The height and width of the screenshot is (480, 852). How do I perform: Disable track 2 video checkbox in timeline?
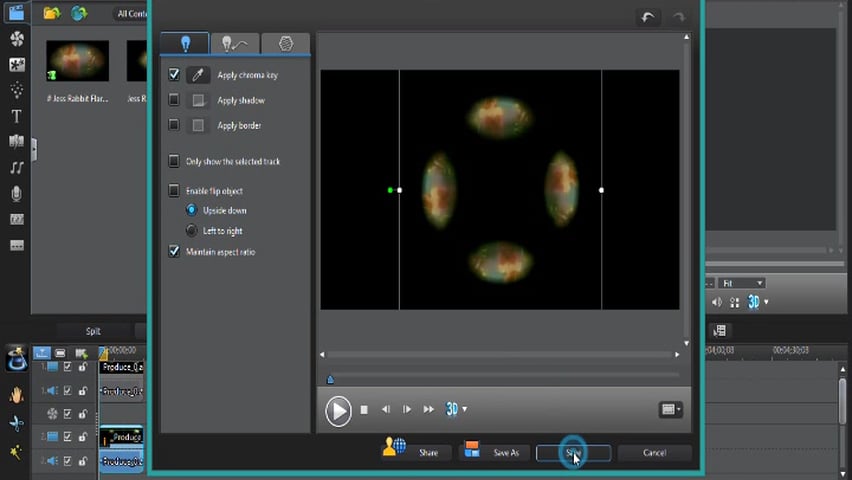pyautogui.click(x=67, y=437)
